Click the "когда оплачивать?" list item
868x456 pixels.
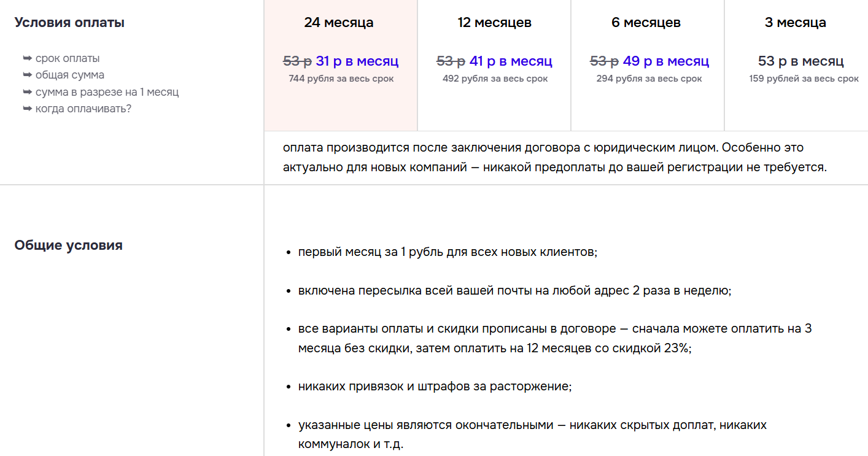[83, 109]
